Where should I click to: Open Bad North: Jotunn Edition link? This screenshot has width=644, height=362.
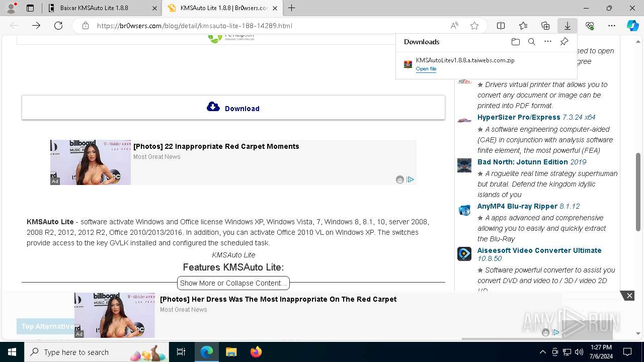(523, 162)
